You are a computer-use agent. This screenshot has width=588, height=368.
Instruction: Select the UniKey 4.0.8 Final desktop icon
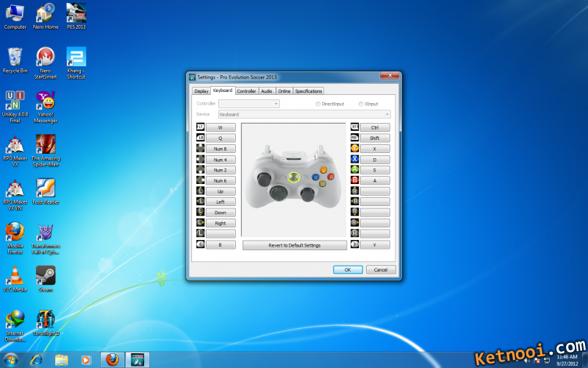pos(15,107)
